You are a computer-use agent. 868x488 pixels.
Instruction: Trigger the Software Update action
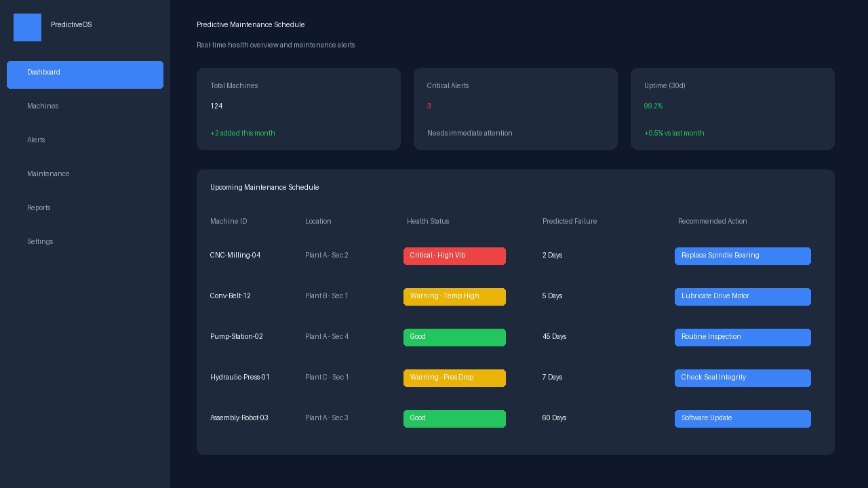(x=743, y=419)
